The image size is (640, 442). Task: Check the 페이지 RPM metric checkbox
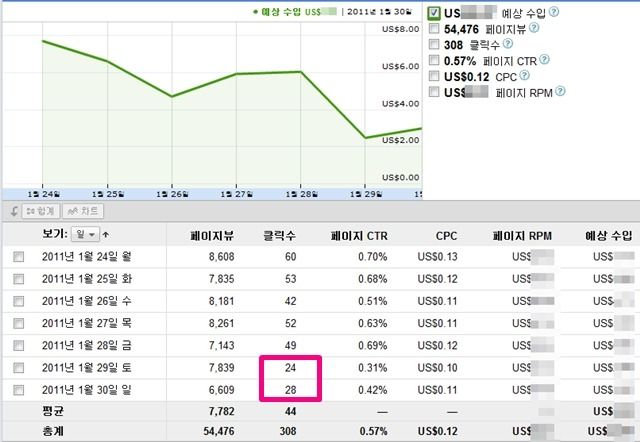tap(434, 91)
